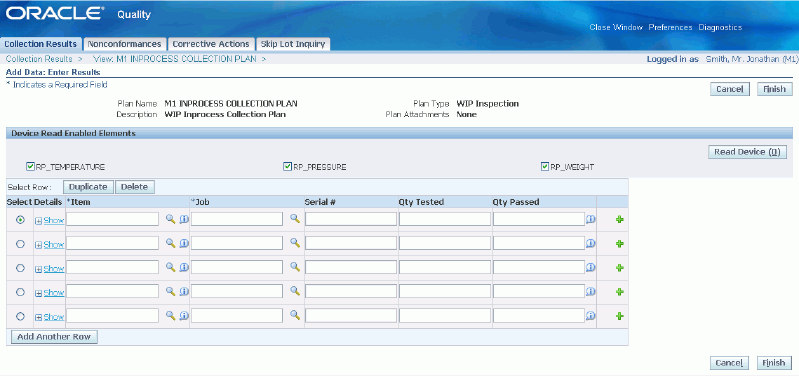Click Item info icon in fourth row
This screenshot has width=799, height=376.
tap(184, 291)
